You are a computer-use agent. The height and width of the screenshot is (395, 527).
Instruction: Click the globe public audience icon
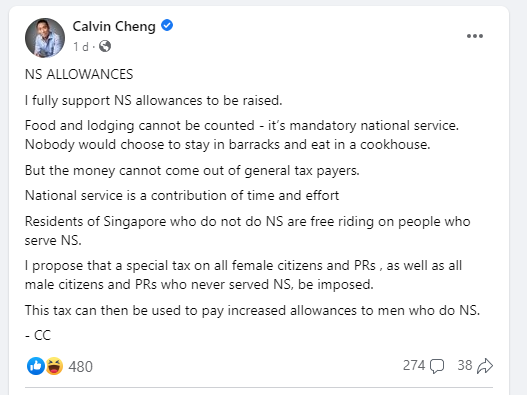point(105,46)
